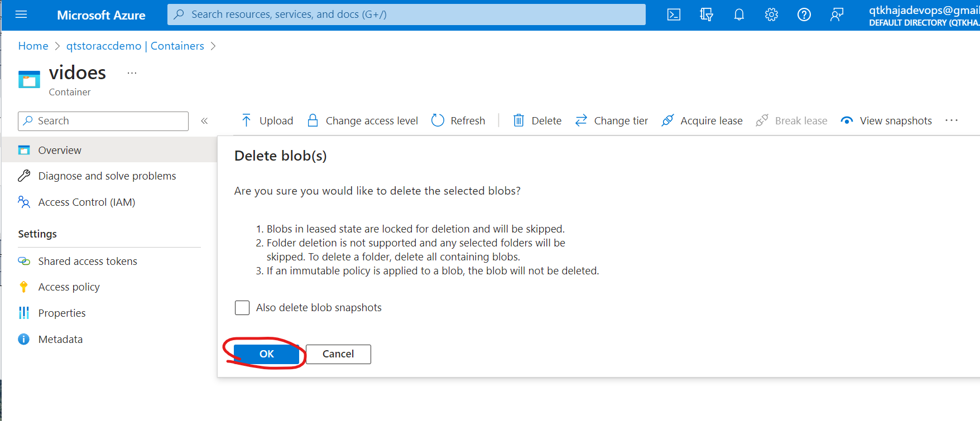Focus the global Azure search box
The image size is (980, 421).
[x=406, y=14]
